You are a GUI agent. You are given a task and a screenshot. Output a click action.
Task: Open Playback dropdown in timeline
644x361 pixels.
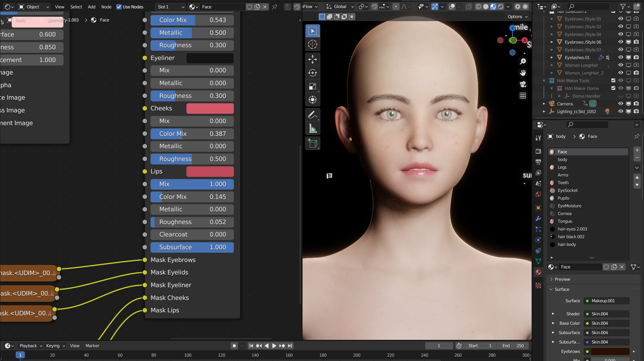tap(31, 346)
